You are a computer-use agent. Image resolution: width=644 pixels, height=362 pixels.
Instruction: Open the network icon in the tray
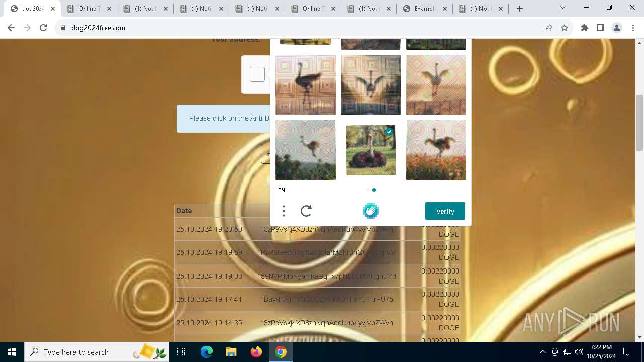567,352
